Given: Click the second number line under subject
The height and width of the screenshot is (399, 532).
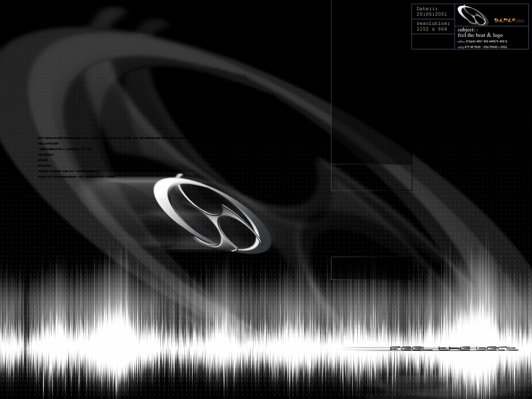Looking at the screenshot, I should [482, 47].
